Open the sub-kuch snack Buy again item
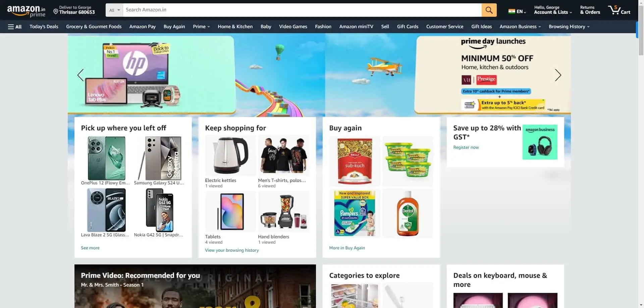The width and height of the screenshot is (644, 308). coord(355,161)
